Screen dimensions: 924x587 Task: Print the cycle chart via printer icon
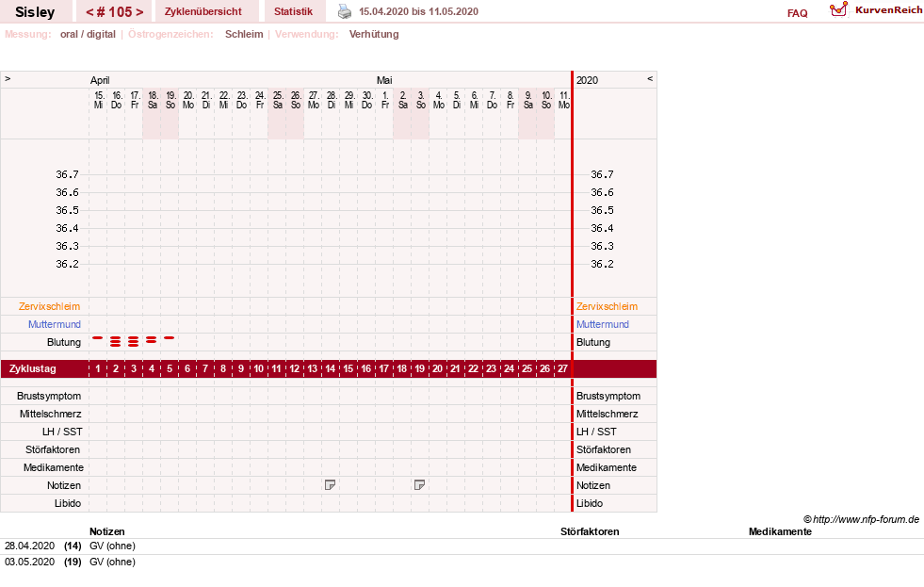click(x=345, y=11)
